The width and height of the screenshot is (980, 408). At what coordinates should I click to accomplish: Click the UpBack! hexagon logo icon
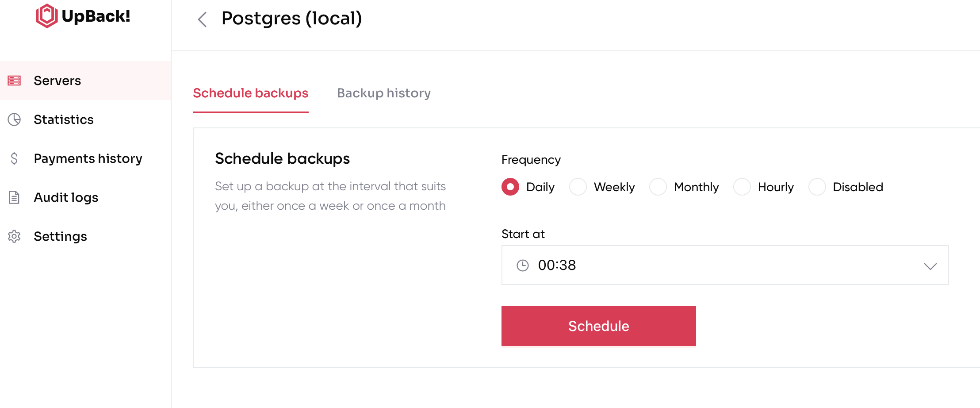[x=47, y=16]
